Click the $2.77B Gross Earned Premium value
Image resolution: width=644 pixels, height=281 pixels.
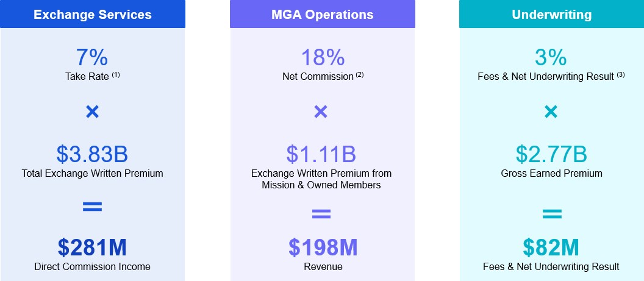coord(551,154)
